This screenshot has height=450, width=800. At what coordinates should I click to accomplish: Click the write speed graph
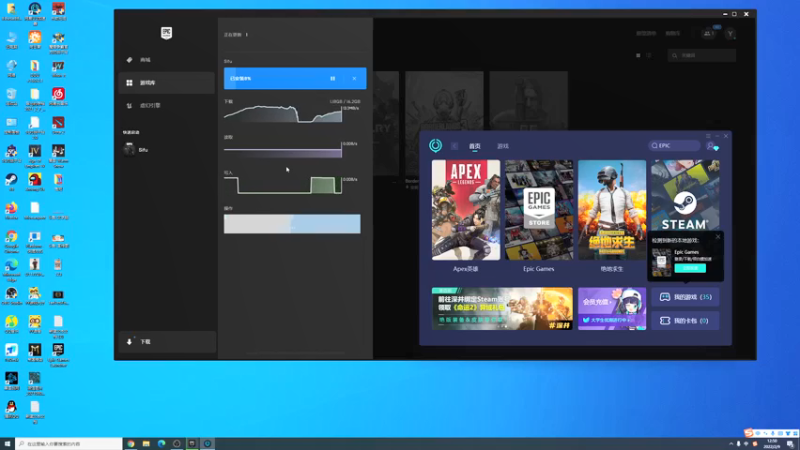283,185
